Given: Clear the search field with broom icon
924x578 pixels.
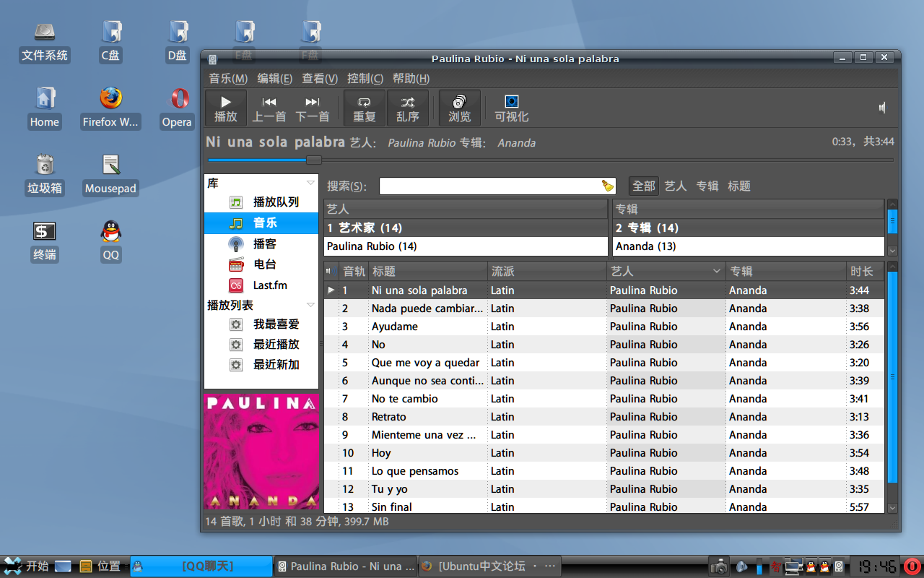Looking at the screenshot, I should tap(608, 186).
